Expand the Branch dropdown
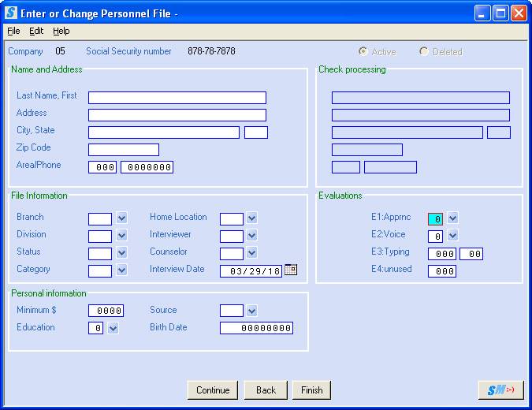The image size is (532, 410). (x=121, y=218)
